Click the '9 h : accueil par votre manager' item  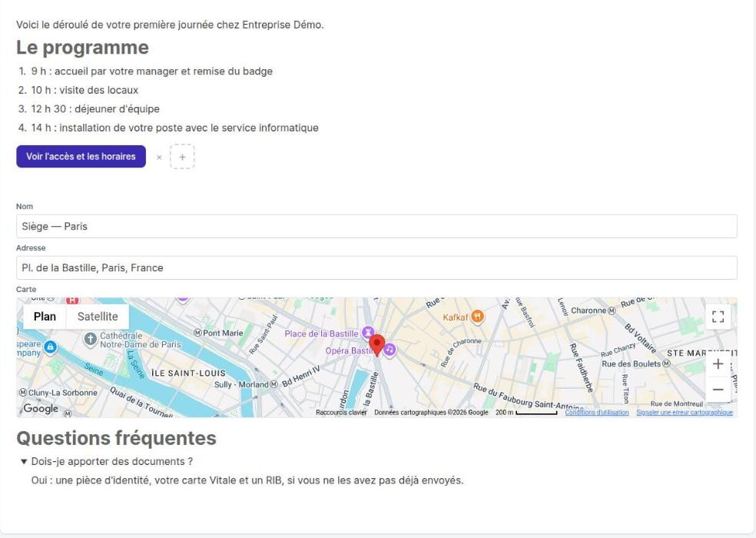(152, 71)
